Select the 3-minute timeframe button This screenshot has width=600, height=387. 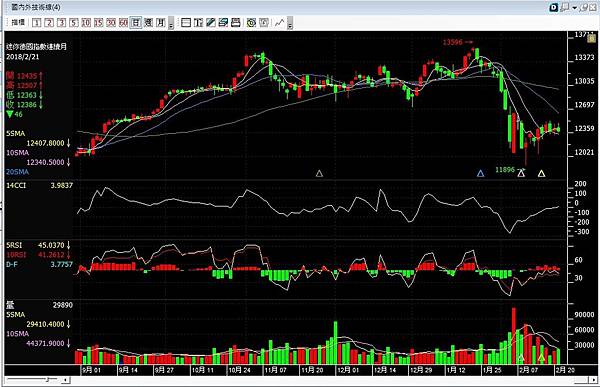(62, 23)
